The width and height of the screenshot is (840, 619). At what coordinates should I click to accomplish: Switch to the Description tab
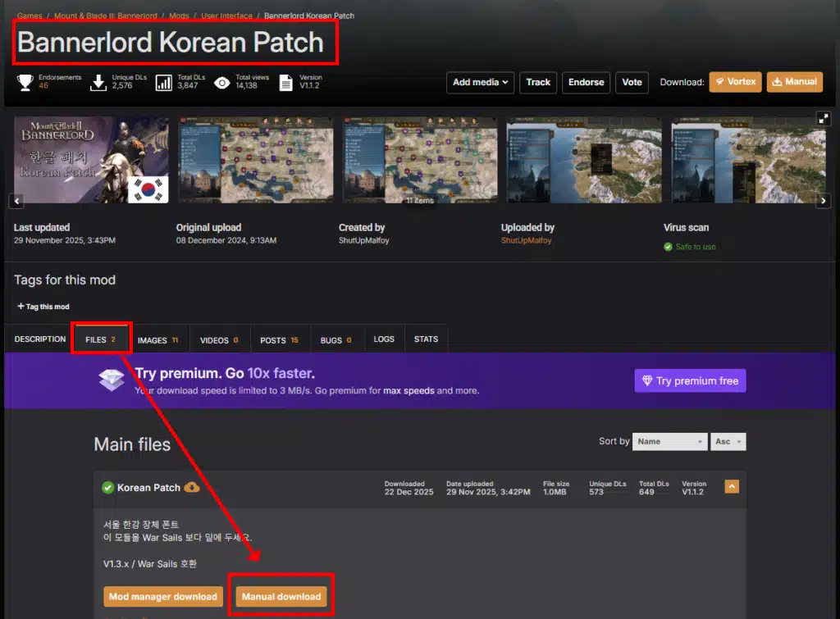point(40,339)
